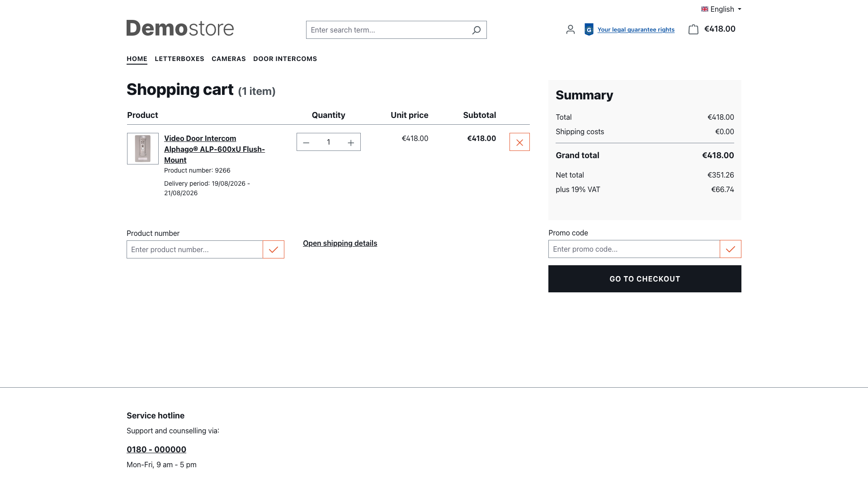Select the Shipping costs €0.00 value
The width and height of the screenshot is (868, 488).
click(725, 131)
